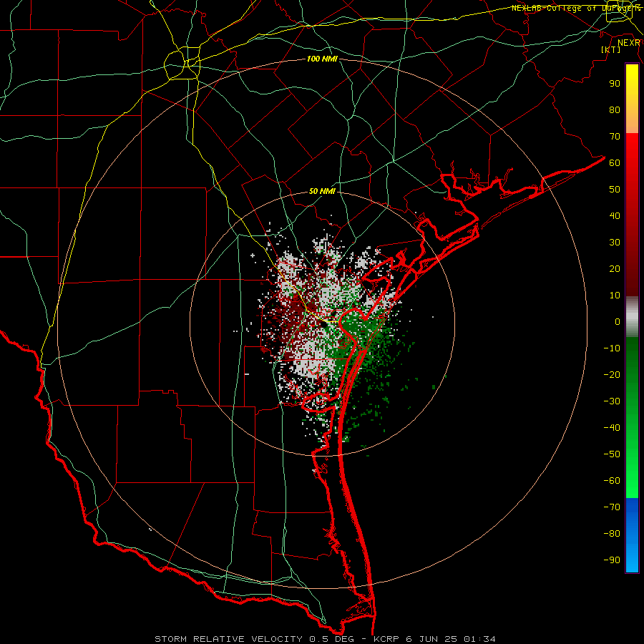Click the "100 NMI" range ring label
This screenshot has width=644, height=644.
click(322, 59)
